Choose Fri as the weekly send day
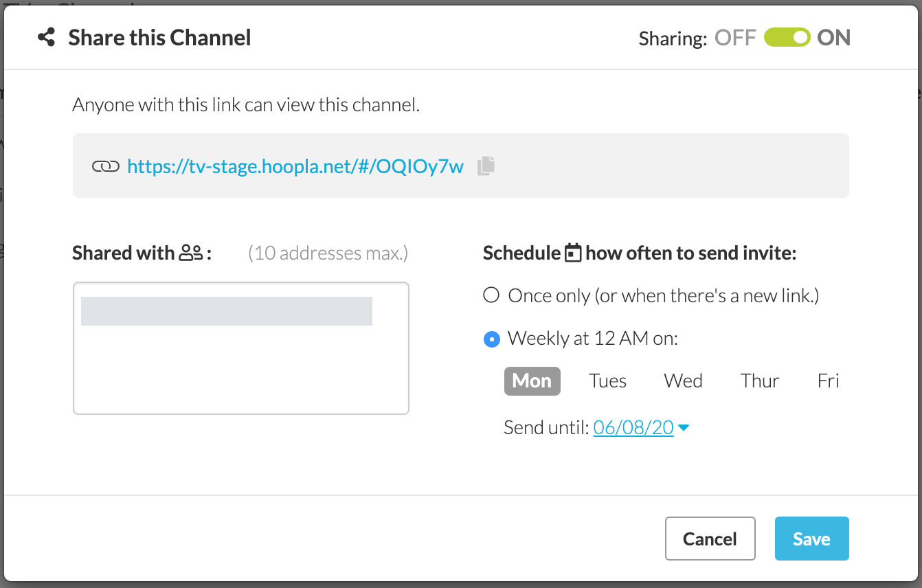 [x=829, y=381]
